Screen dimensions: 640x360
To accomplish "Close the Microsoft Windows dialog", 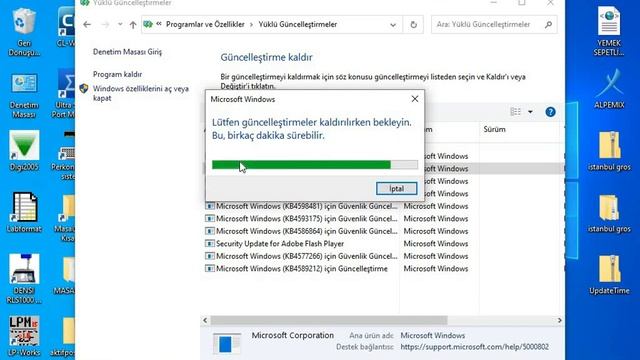I will coord(415,99).
